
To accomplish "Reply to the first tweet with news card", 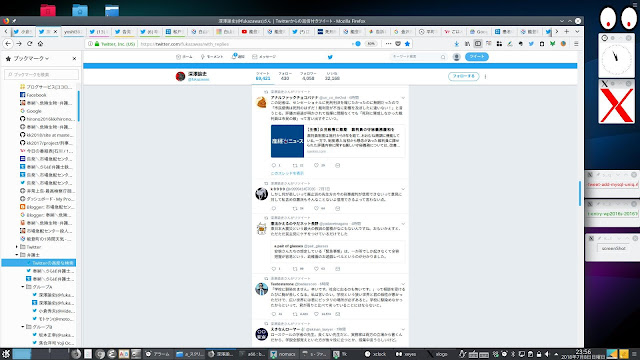I will click(274, 165).
